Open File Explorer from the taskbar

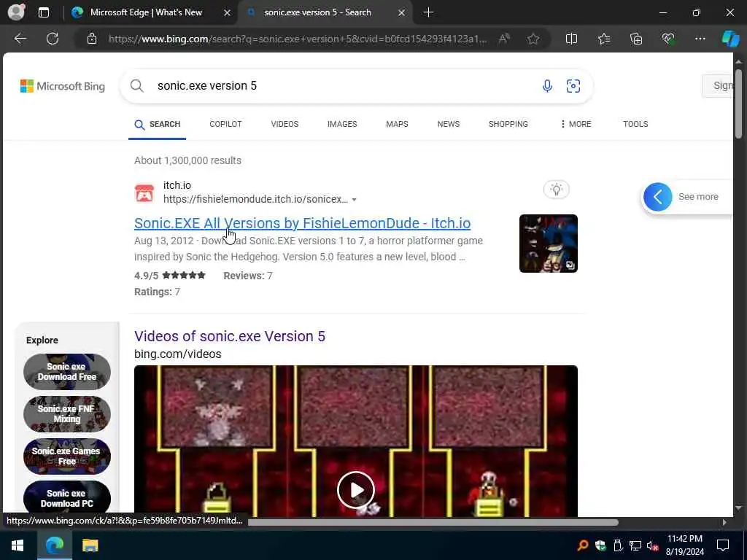(x=90, y=545)
